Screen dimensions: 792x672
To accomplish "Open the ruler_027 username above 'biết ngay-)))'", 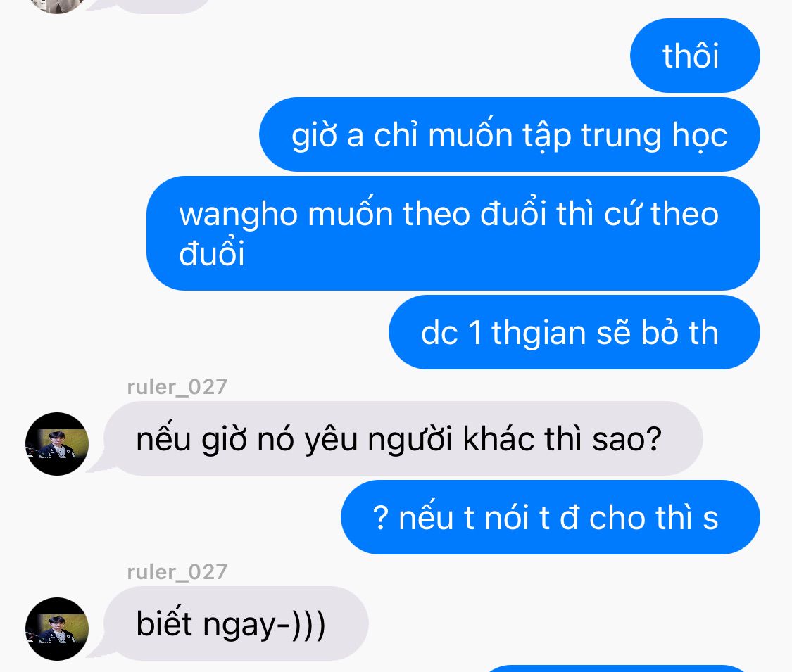I will point(177,572).
